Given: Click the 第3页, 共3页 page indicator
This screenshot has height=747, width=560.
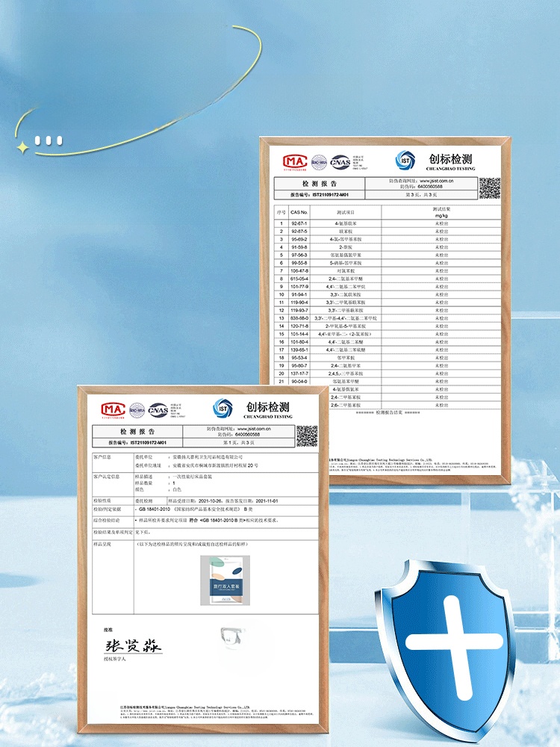Looking at the screenshot, I should pos(421,195).
